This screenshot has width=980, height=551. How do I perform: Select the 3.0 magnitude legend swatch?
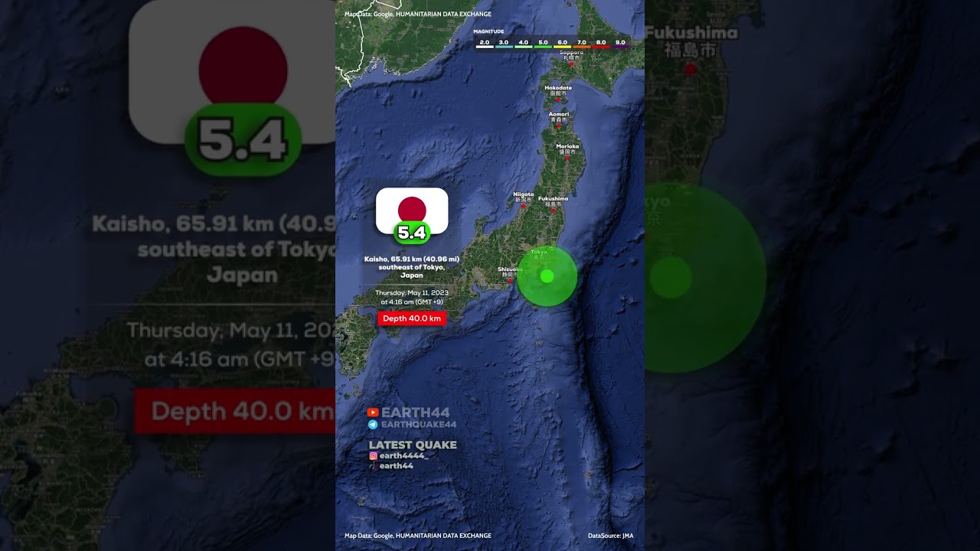[x=504, y=47]
